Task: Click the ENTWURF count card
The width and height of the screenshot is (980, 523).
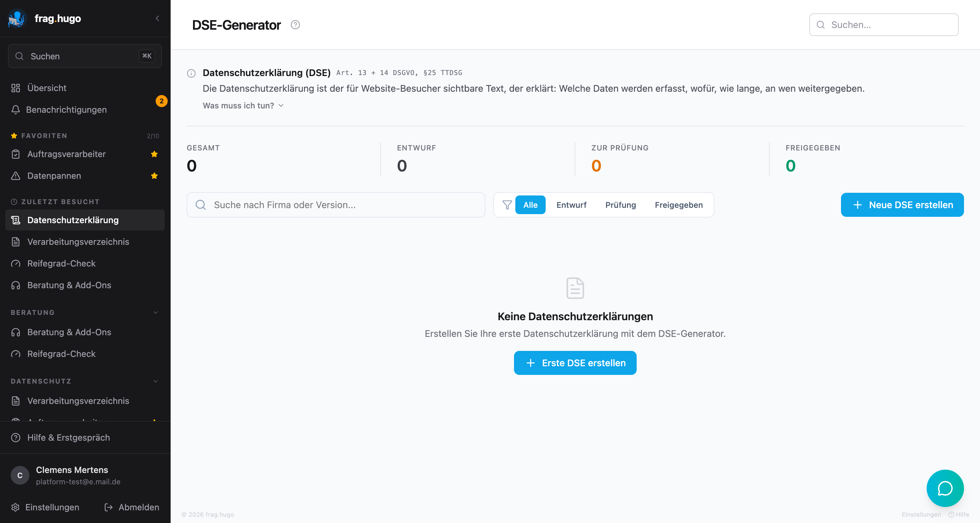Action: coord(477,159)
